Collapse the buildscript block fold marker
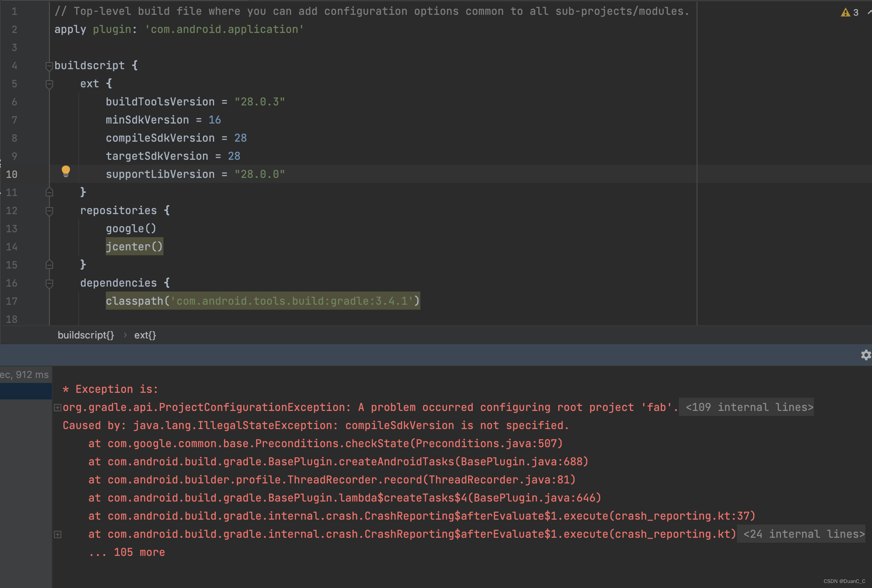 49,66
